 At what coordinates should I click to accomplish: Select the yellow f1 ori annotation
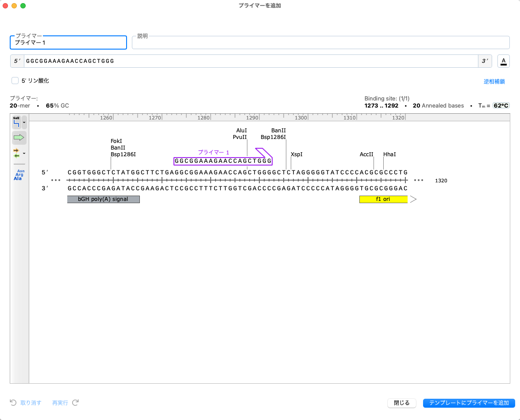(383, 199)
